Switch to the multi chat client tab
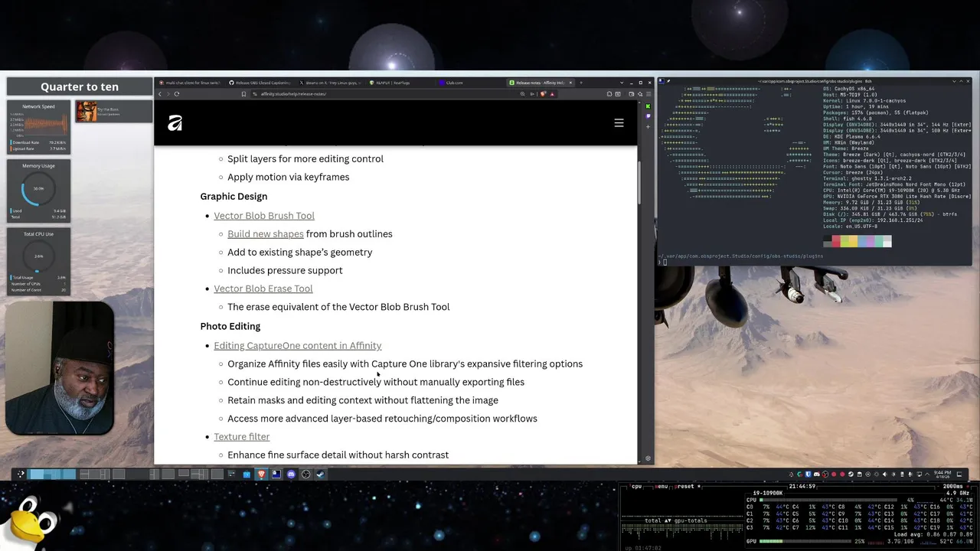This screenshot has width=980, height=551. (188, 83)
